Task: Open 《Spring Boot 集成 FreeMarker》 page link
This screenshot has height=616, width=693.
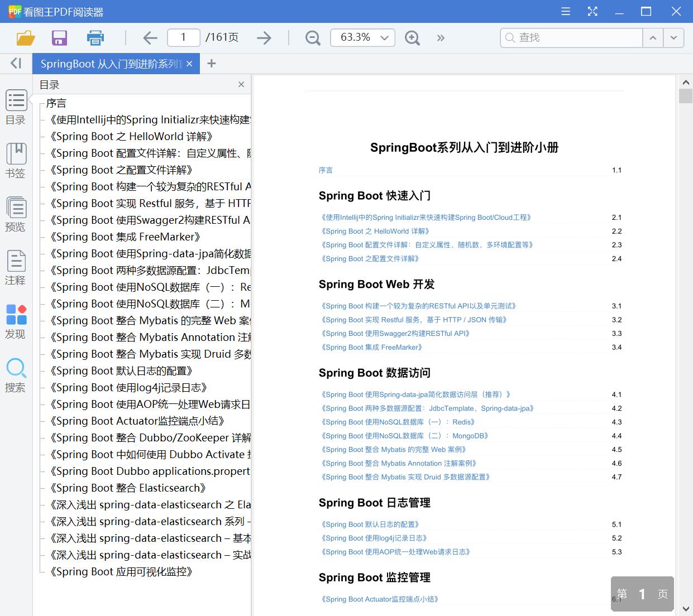Action: tap(372, 347)
